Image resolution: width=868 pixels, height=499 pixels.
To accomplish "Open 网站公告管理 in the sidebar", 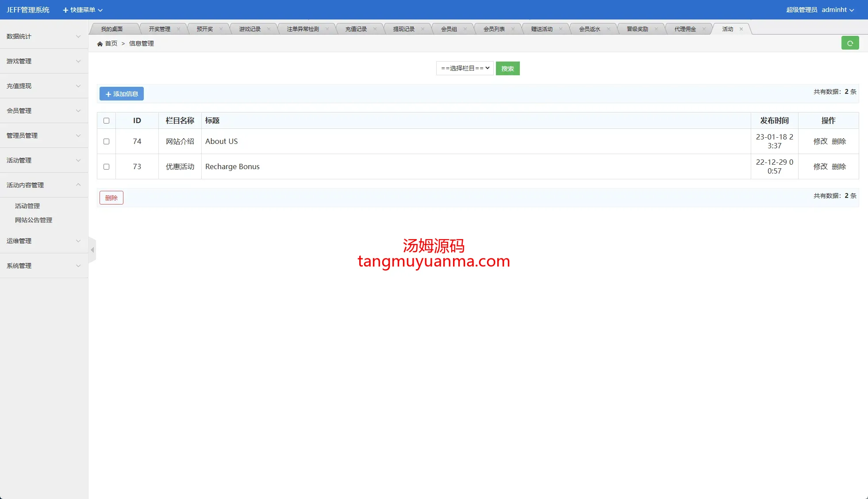I will point(34,220).
